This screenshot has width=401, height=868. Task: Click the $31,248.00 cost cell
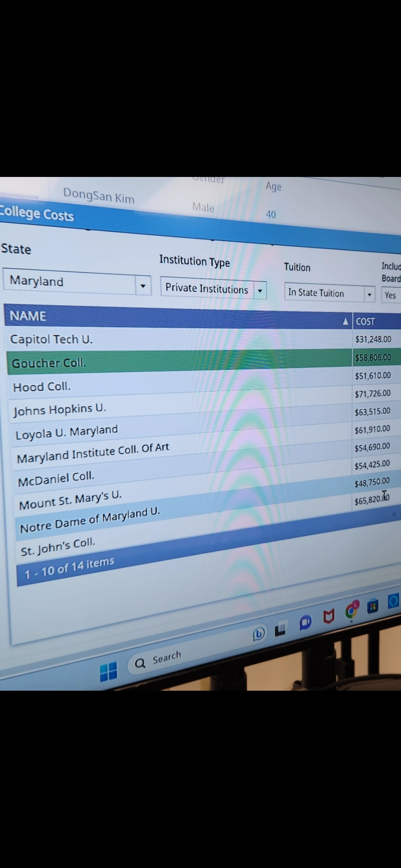point(373,339)
